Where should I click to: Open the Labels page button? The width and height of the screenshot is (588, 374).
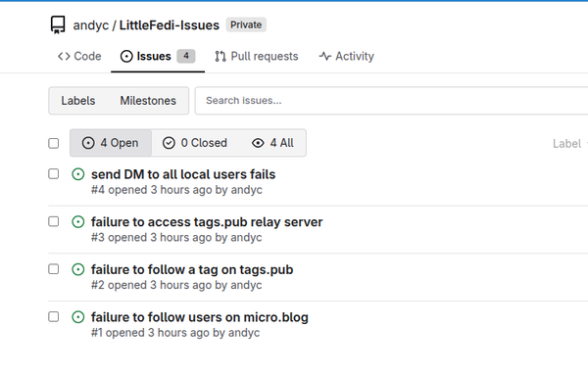pos(78,101)
